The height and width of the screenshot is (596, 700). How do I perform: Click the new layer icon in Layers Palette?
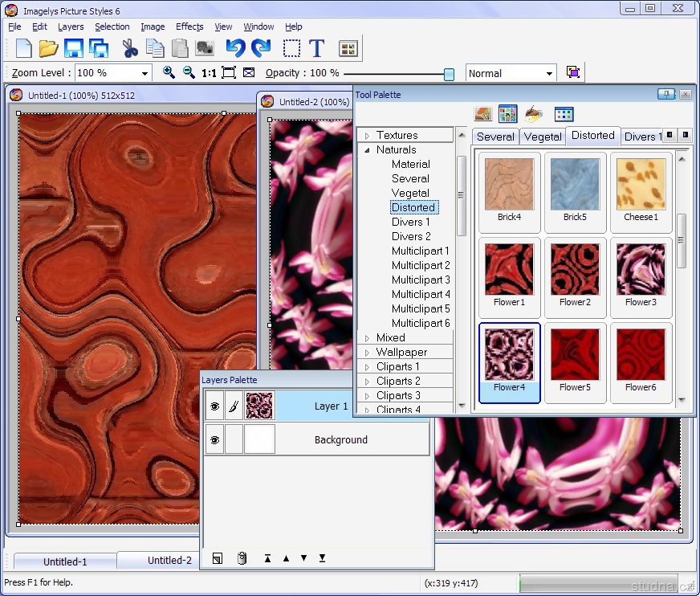tap(217, 558)
